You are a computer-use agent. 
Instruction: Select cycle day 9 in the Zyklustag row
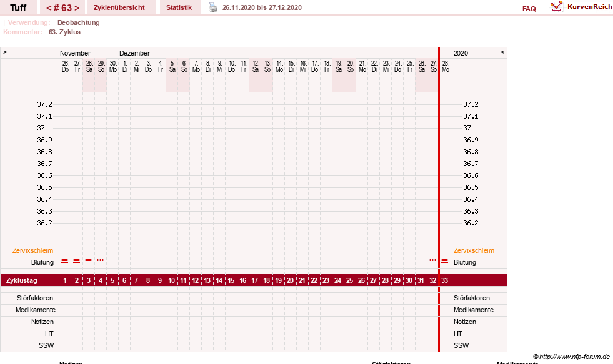coord(160,280)
